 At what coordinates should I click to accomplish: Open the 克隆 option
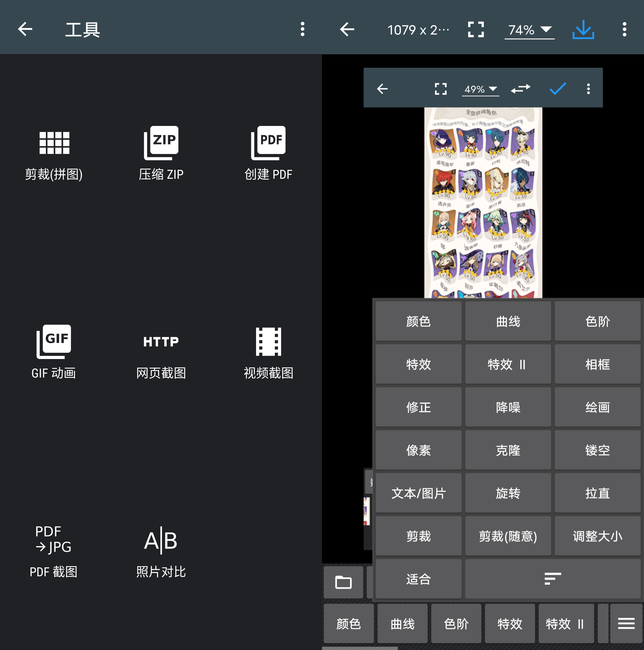508,450
